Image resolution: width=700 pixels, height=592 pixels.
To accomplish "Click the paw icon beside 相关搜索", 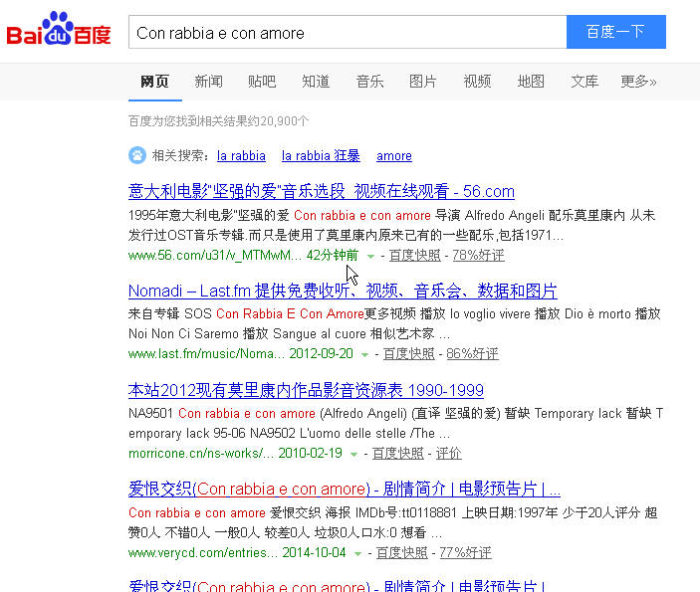I will [137, 155].
